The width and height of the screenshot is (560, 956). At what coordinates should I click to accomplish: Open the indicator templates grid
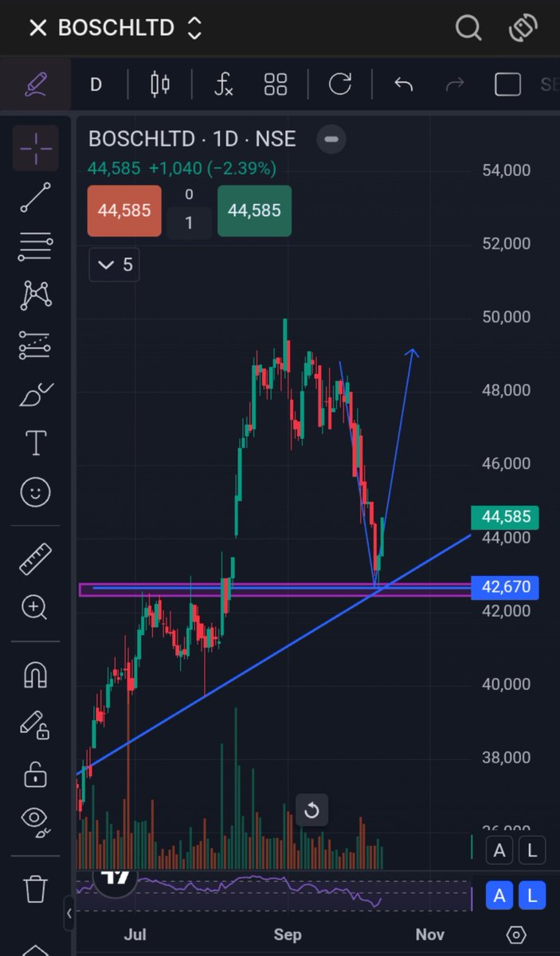[x=276, y=84]
